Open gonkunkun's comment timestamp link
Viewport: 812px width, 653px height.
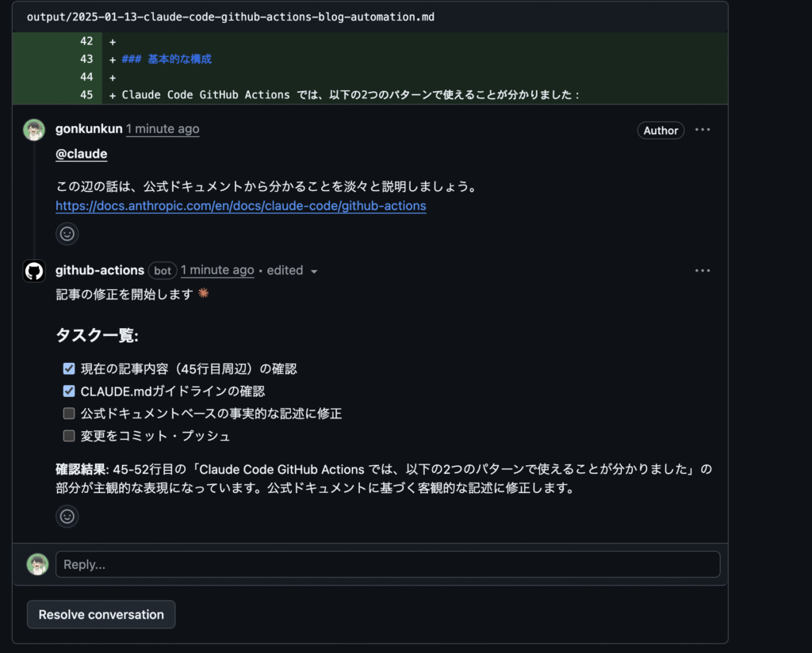[163, 129]
